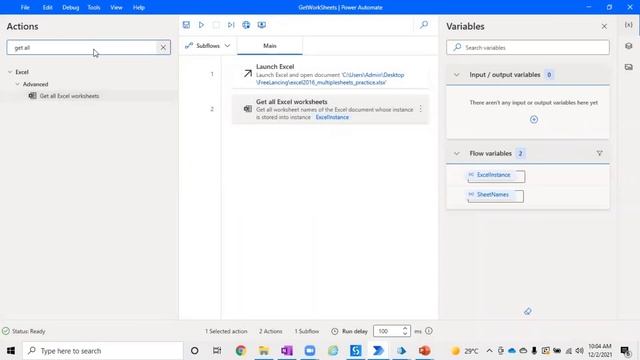Select the Get all Excel worksheets step in the flow
The image size is (640, 360).
point(331,109)
